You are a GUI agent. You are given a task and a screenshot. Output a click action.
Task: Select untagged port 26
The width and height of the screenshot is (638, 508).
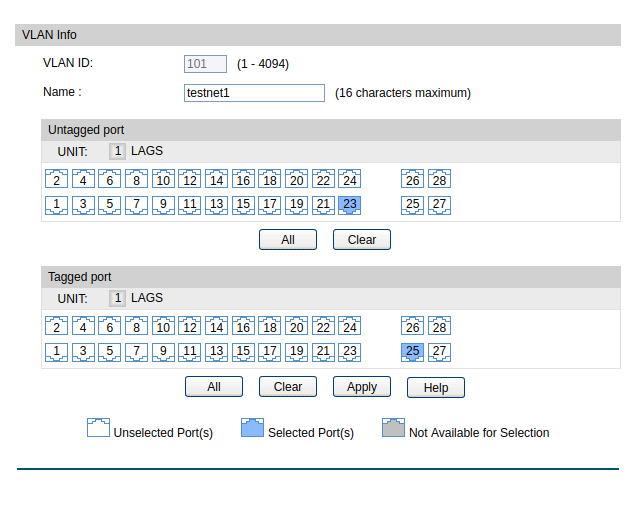[413, 179]
